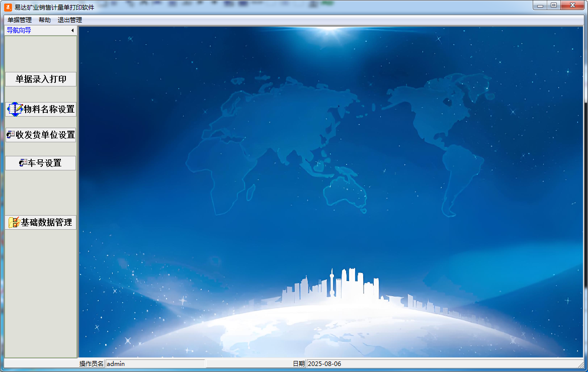This screenshot has width=588, height=372.
Task: Click the 收发货单位设置 small icon
Action: click(x=11, y=135)
